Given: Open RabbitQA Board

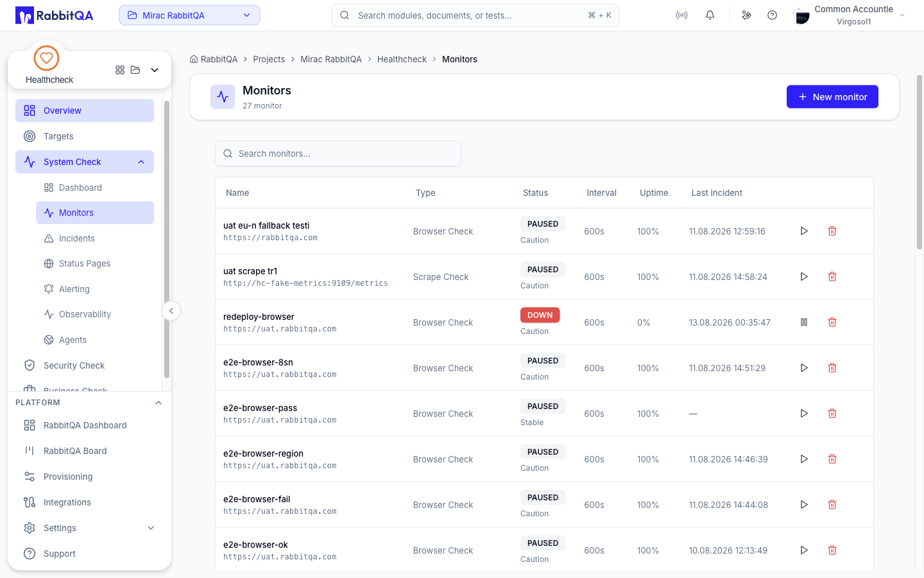Looking at the screenshot, I should point(85,451).
